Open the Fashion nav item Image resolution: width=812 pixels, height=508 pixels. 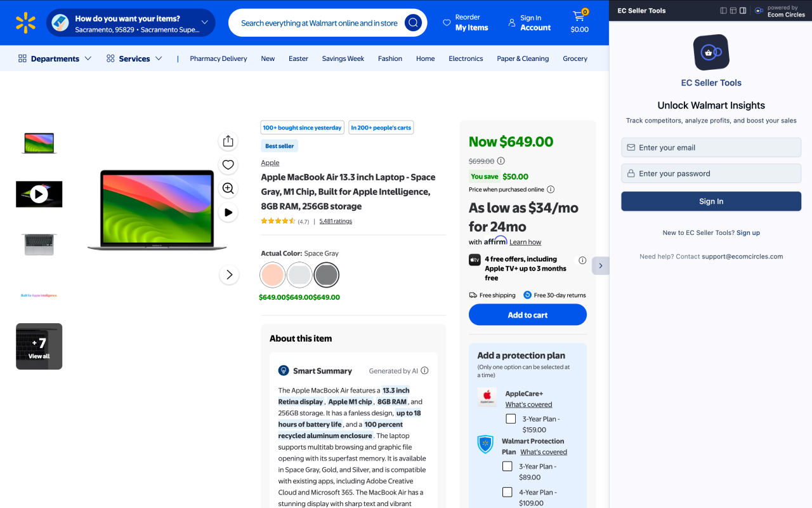[390, 58]
